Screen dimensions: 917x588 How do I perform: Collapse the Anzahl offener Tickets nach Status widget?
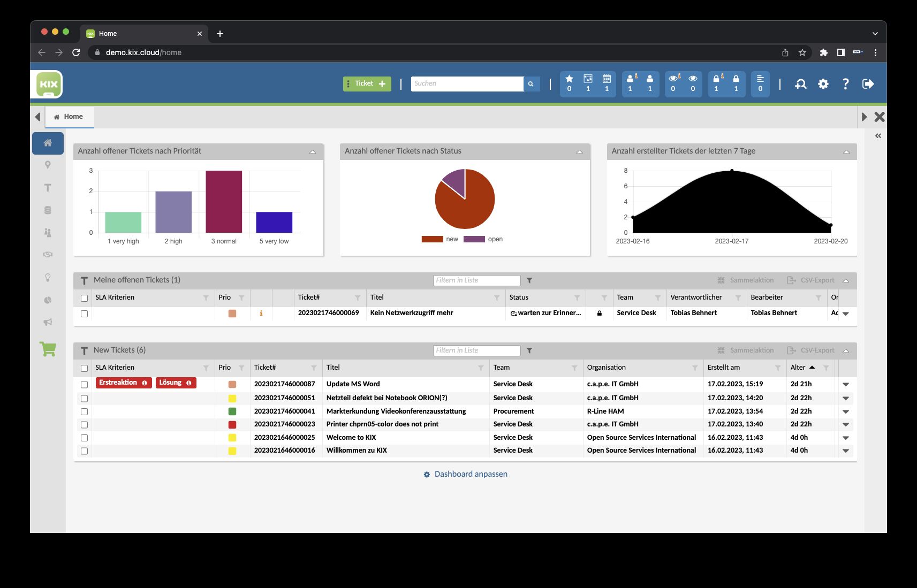tap(579, 151)
